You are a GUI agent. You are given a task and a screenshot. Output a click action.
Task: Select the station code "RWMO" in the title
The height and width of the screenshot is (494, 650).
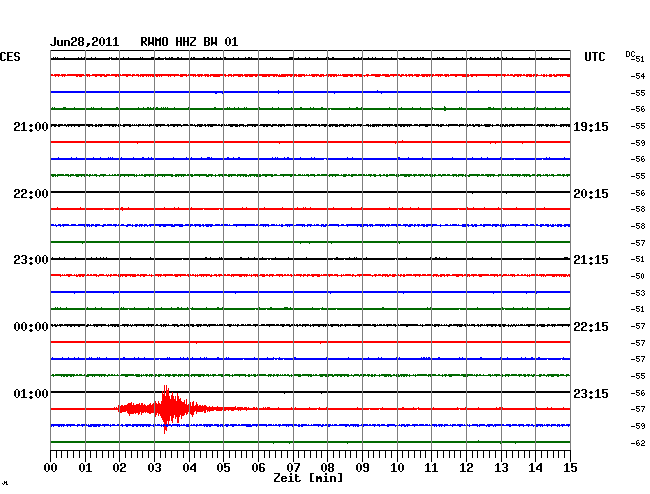(x=155, y=42)
